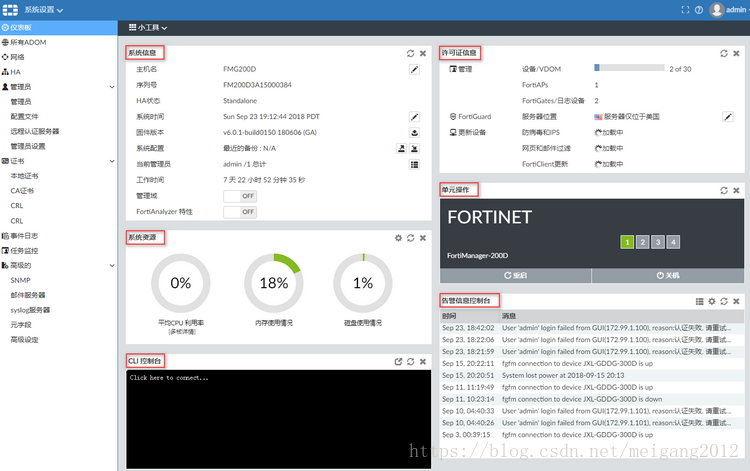
Task: Toggle the FortiAnalyzer 特性 OFF switch
Action: click(240, 212)
